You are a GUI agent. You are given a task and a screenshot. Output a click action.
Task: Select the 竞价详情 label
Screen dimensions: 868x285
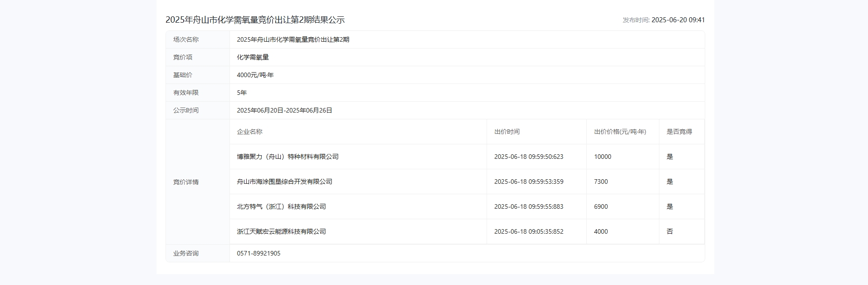[x=186, y=182]
